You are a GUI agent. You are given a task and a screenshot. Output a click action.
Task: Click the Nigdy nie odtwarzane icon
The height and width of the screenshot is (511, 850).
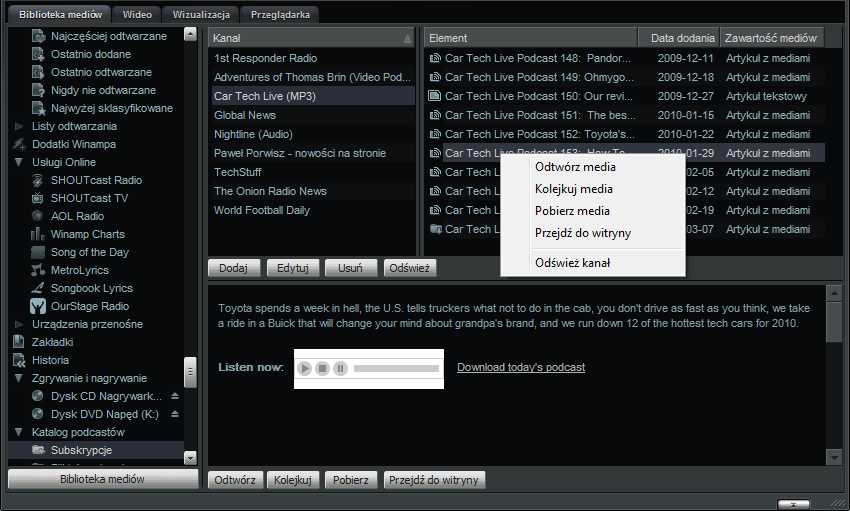click(x=38, y=90)
